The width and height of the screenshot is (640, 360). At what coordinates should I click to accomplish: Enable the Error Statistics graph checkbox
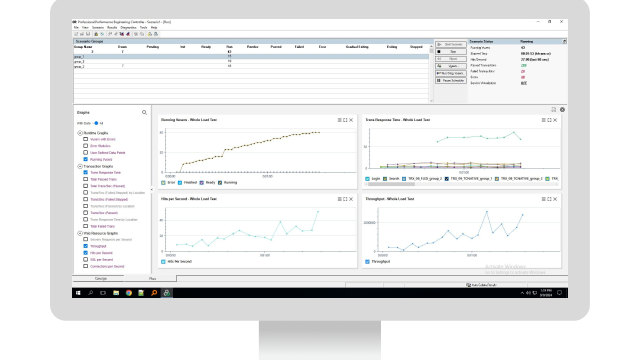coord(85,146)
